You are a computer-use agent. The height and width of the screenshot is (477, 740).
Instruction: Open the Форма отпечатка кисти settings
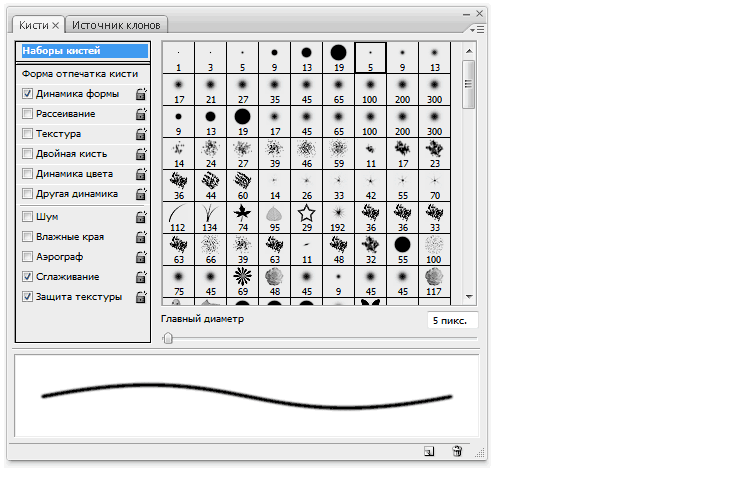click(x=80, y=73)
